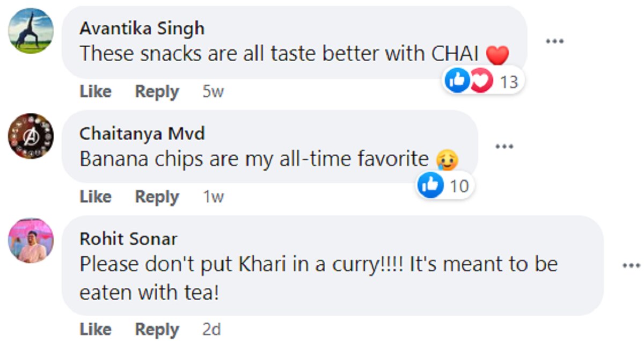Click the 5w timestamp on Avantika's comment
Viewport: 644px width, 341px height.
[213, 92]
